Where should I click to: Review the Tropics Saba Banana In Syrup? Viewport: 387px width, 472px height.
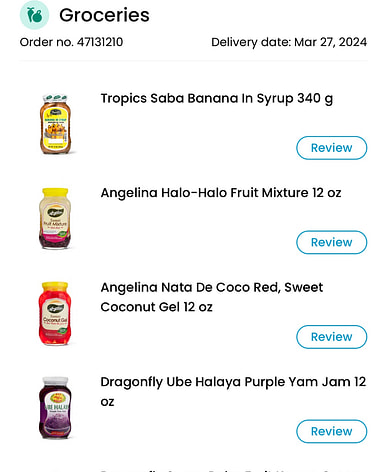tap(332, 148)
